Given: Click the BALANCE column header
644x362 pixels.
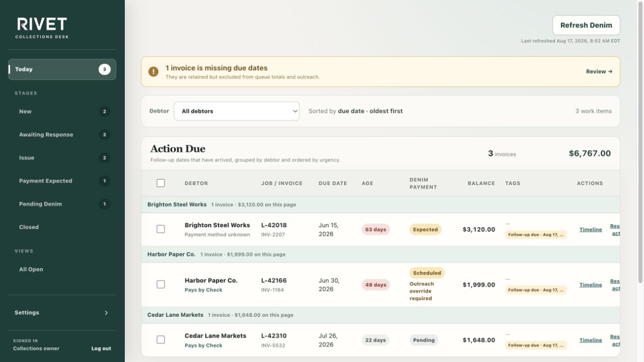Looking at the screenshot, I should (482, 184).
